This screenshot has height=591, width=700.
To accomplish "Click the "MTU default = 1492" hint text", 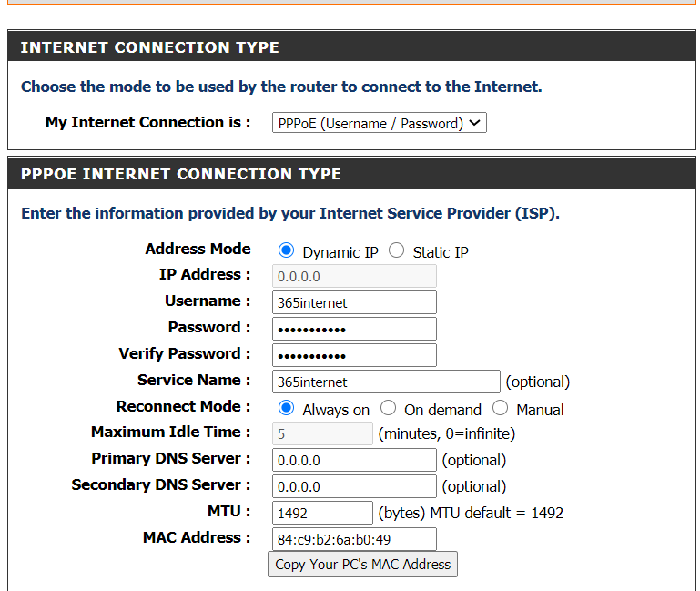I will pos(496,513).
